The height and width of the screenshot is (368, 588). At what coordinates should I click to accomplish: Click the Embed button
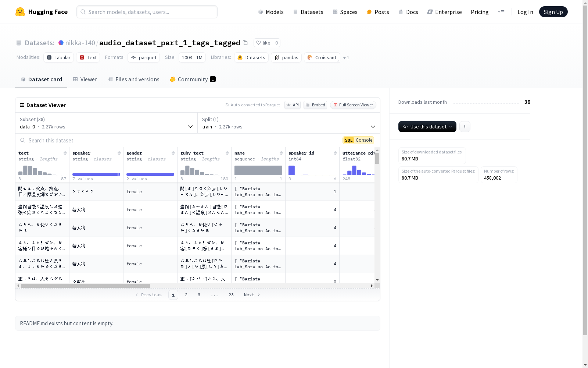coord(315,105)
